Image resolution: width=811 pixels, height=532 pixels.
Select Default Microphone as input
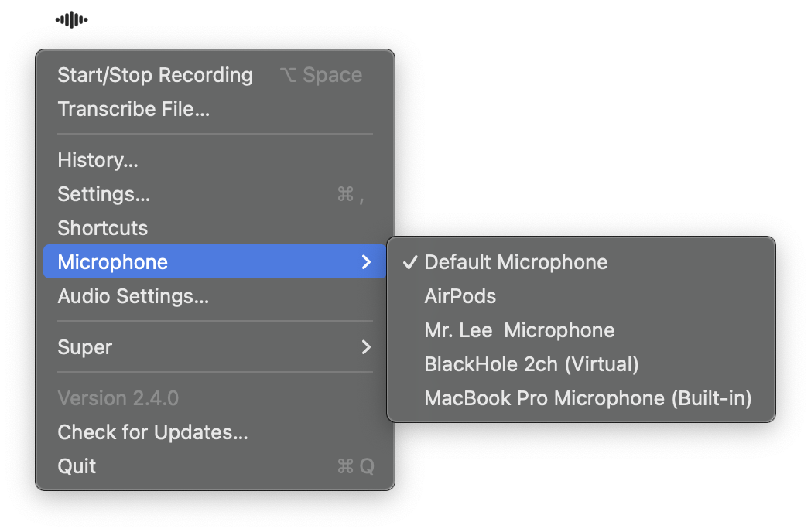click(516, 262)
